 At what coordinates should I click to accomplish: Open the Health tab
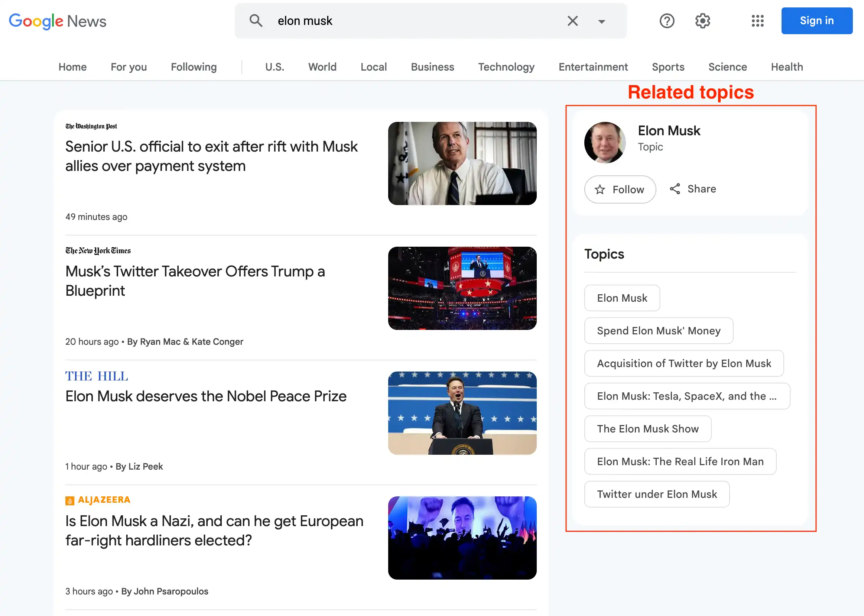[x=787, y=67]
